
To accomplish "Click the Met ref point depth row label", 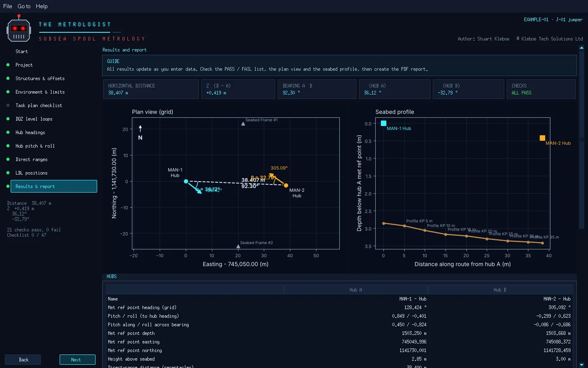I will [131, 333].
